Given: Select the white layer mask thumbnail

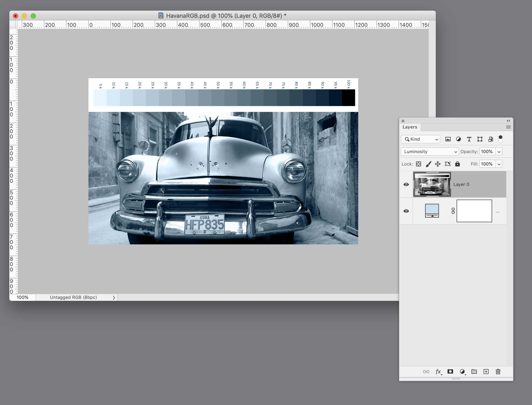Looking at the screenshot, I should pos(474,211).
